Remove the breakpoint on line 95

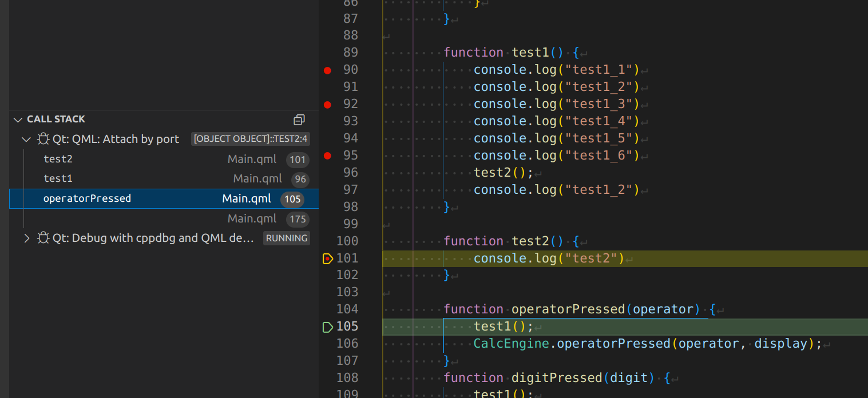(327, 155)
